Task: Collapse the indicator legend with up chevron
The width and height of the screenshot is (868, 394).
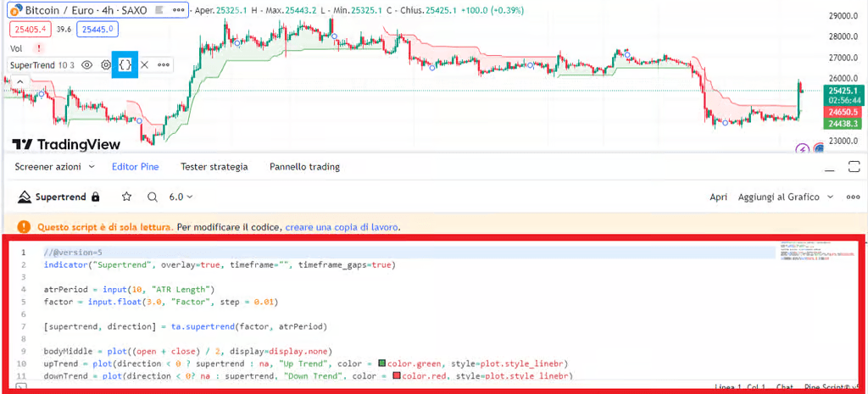Action: [19, 81]
